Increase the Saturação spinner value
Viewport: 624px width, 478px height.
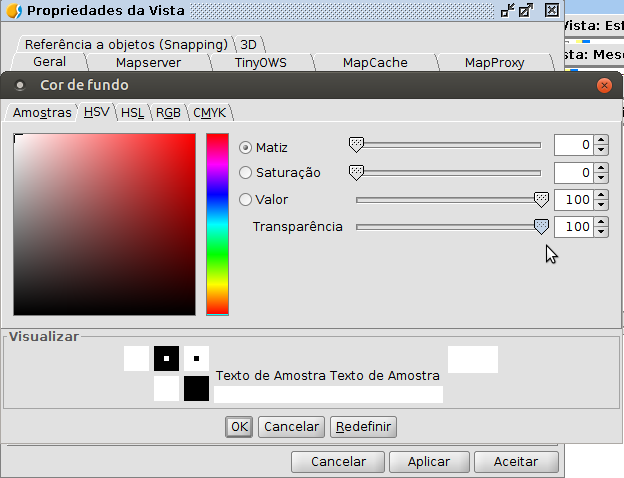pos(600,168)
